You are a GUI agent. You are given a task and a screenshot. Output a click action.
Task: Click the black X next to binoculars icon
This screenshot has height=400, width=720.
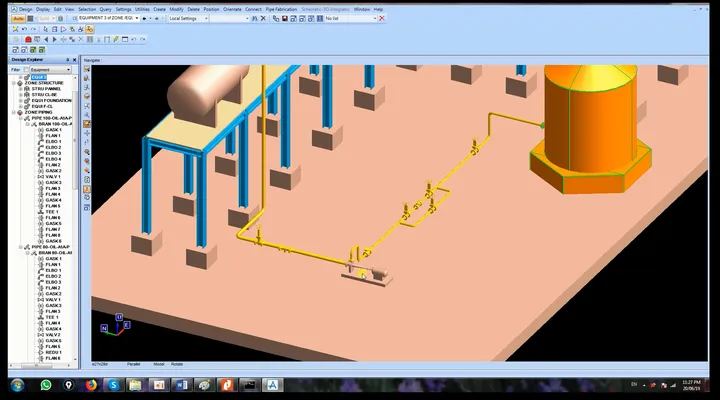263,18
